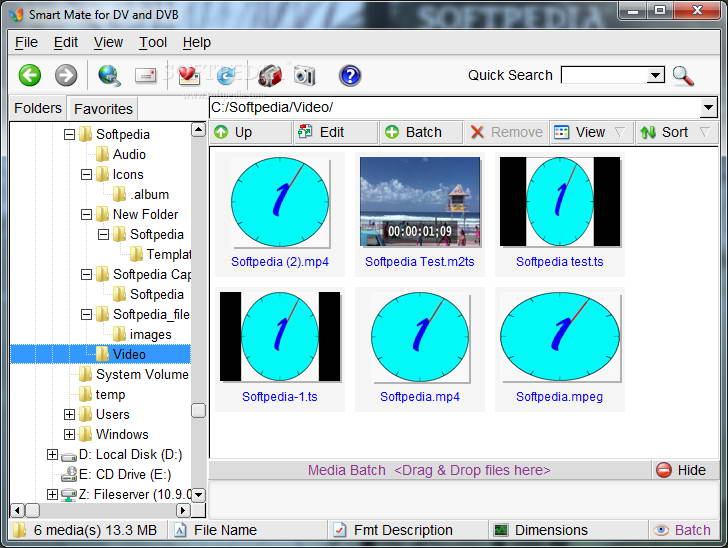The height and width of the screenshot is (548, 728).
Task: Click the Remove button
Action: tap(507, 132)
